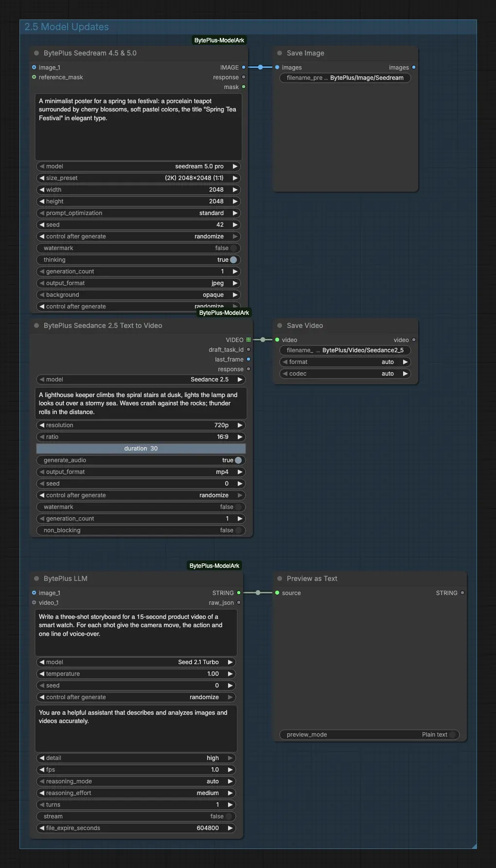
Task: Toggle Seedream watermark switch
Action: [x=233, y=248]
